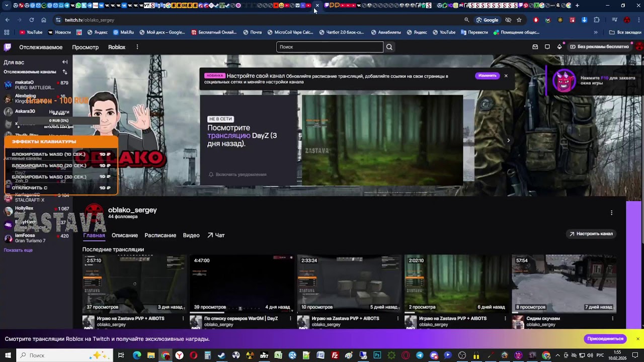Screen dimensions: 644x362
Task: Open the Twitch whispers chat icon
Action: click(547, 47)
